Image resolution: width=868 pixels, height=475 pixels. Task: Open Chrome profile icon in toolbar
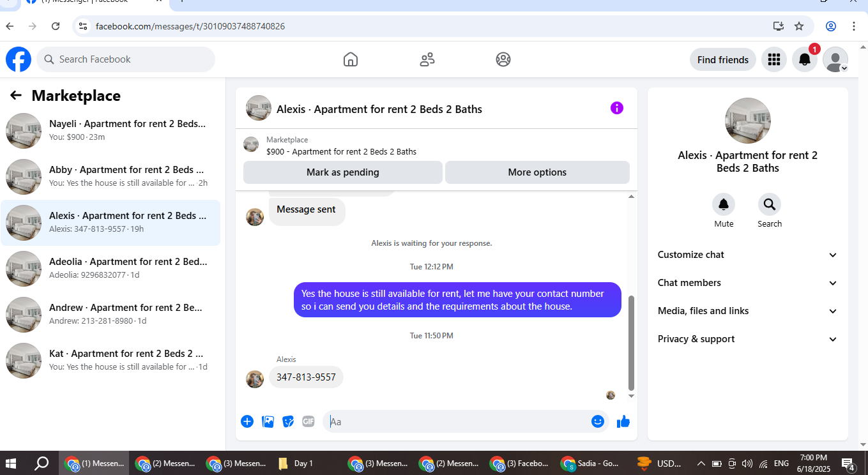pos(831,26)
